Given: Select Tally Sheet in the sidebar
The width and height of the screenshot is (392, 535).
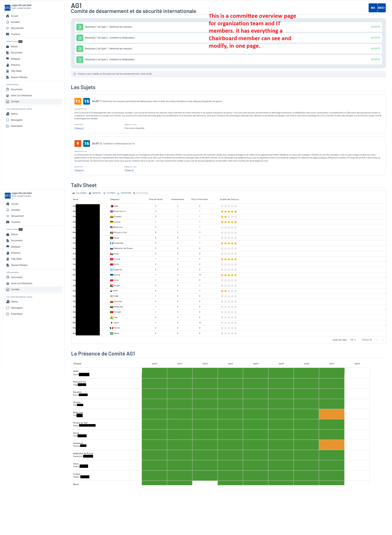Looking at the screenshot, I should point(16,71).
